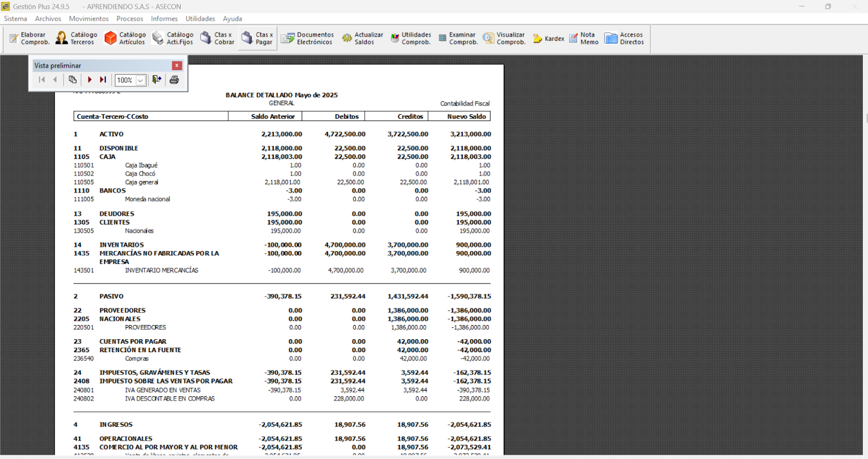Screen dimensions: 868x459
Task: Open the Kardex tool
Action: [x=548, y=38]
